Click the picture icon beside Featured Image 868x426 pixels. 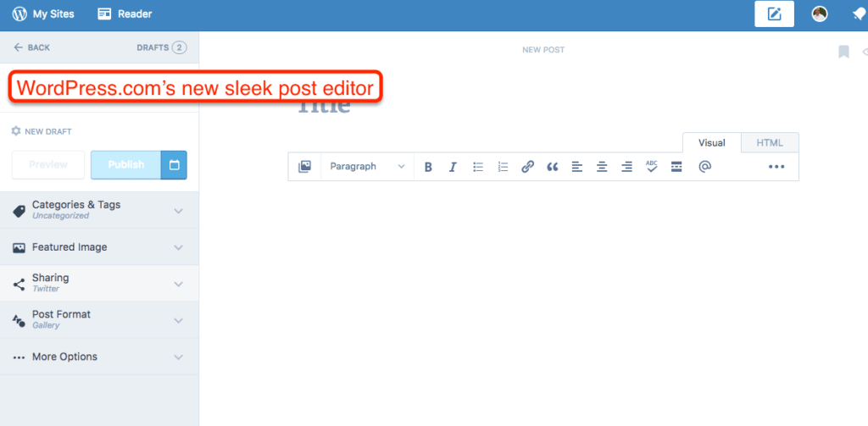(x=19, y=248)
